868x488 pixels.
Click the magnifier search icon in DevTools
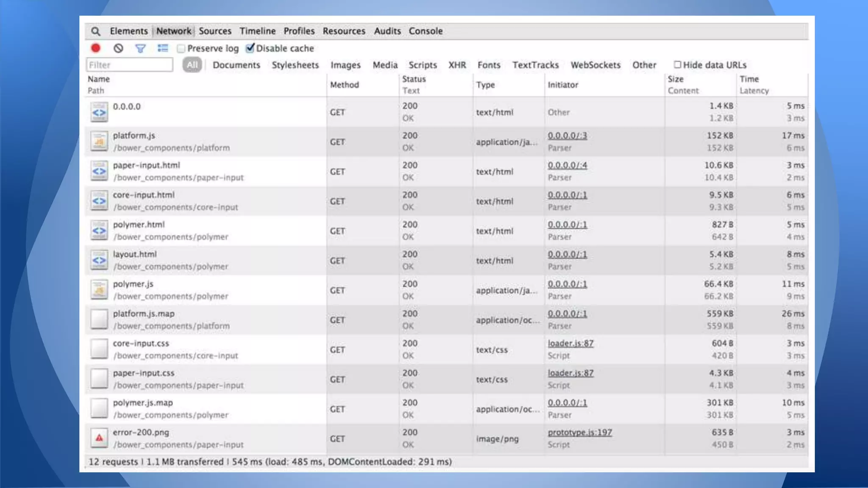point(96,31)
